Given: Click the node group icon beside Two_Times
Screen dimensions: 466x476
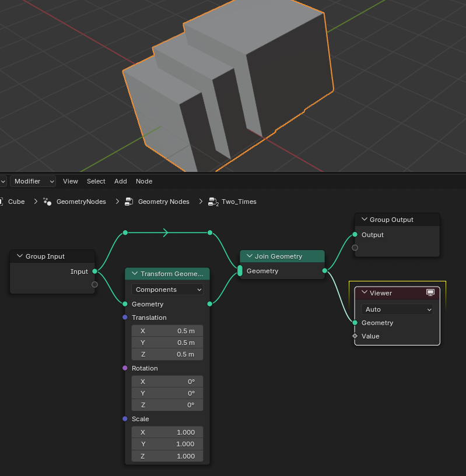Looking at the screenshot, I should pos(213,202).
